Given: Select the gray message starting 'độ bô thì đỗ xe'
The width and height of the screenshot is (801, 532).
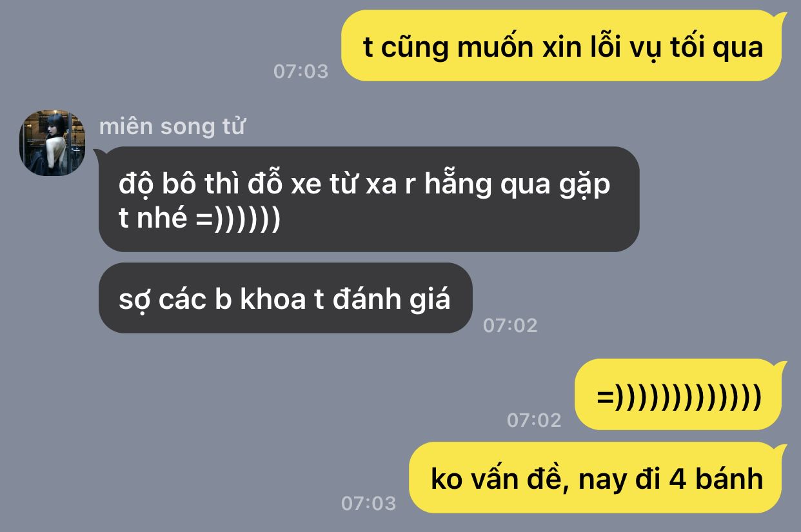Looking at the screenshot, I should 368,199.
